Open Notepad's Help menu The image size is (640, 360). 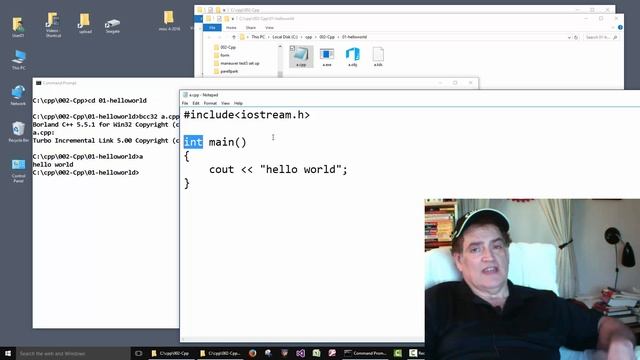(238, 103)
